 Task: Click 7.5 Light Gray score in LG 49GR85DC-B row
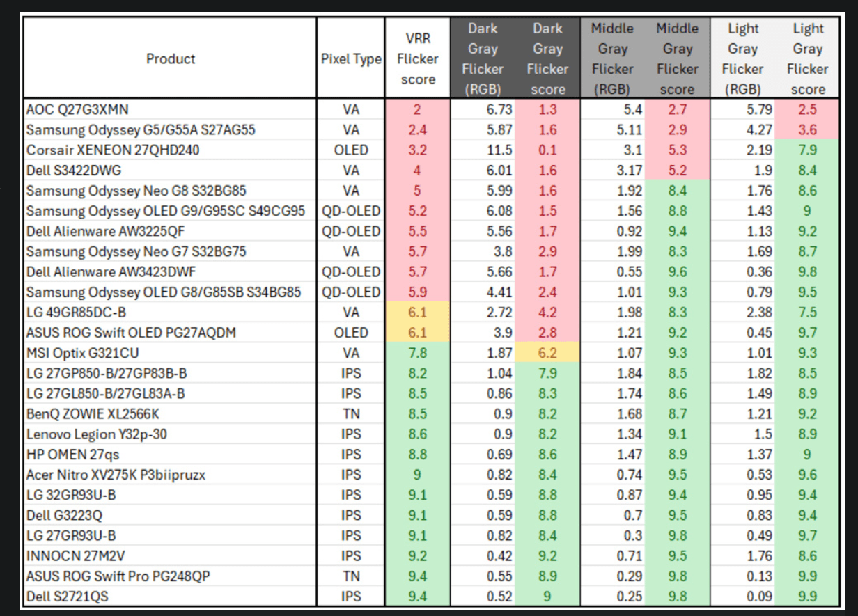[807, 313]
